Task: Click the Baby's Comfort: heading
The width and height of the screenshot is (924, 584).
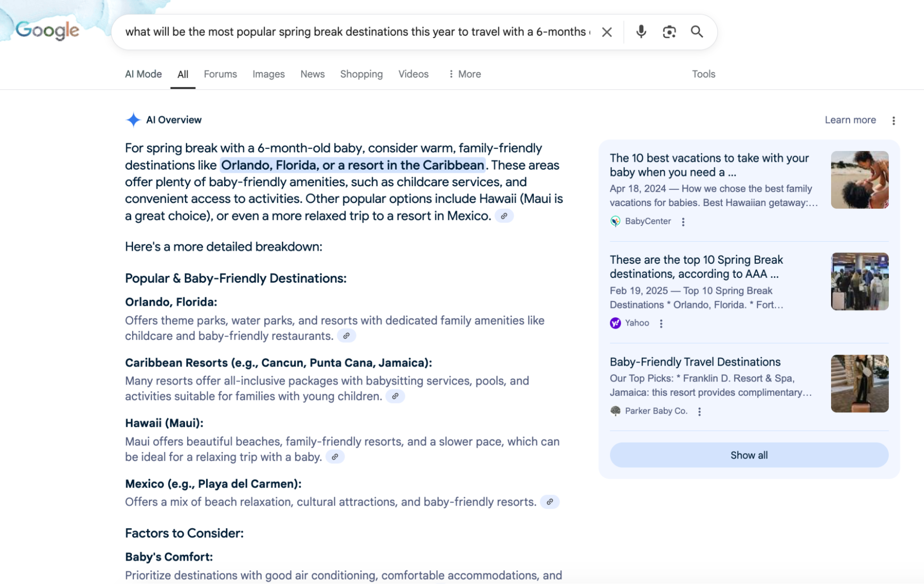Action: coord(169,557)
